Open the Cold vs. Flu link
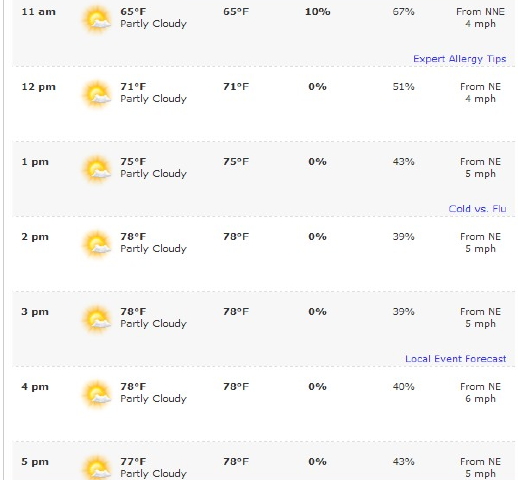This screenshot has width=518, height=480. 477,209
